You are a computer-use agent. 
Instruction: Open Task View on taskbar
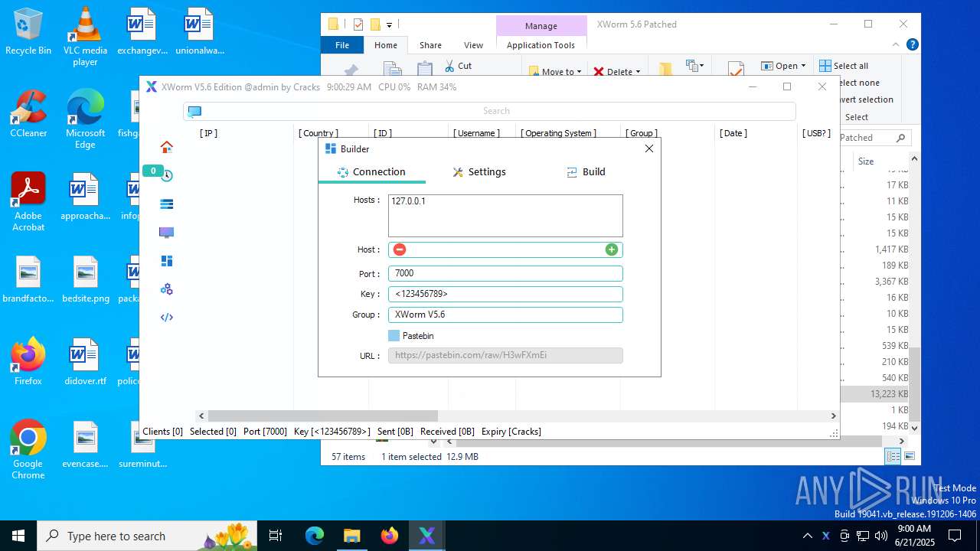click(x=276, y=536)
